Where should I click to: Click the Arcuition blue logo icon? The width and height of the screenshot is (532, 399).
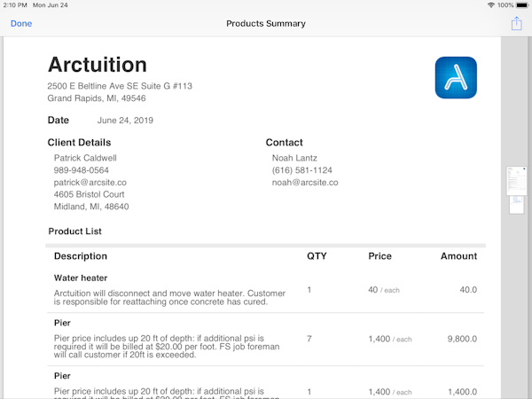pyautogui.click(x=457, y=77)
